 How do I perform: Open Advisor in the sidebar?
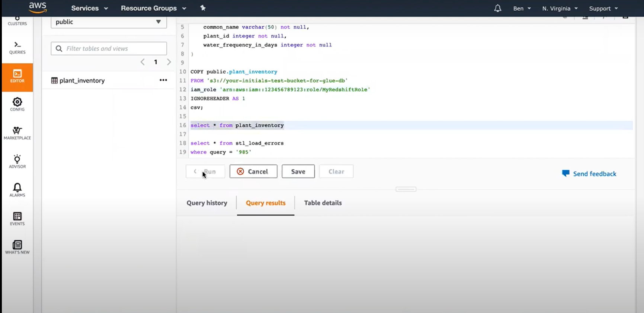tap(17, 162)
